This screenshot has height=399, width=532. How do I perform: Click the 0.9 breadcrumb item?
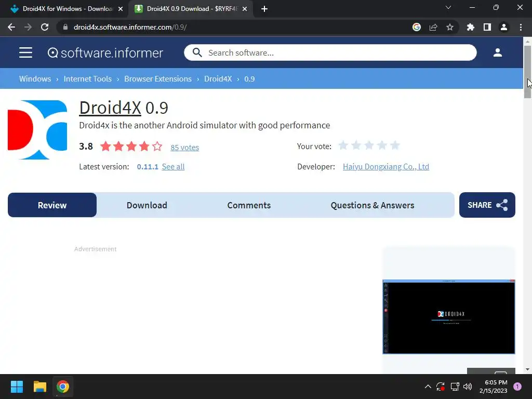click(249, 79)
